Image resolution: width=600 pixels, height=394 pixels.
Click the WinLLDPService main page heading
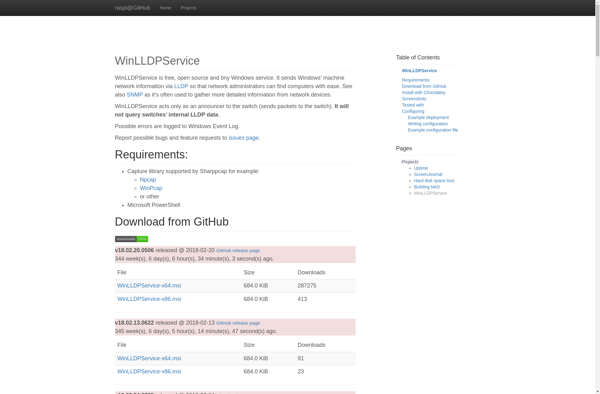157,61
